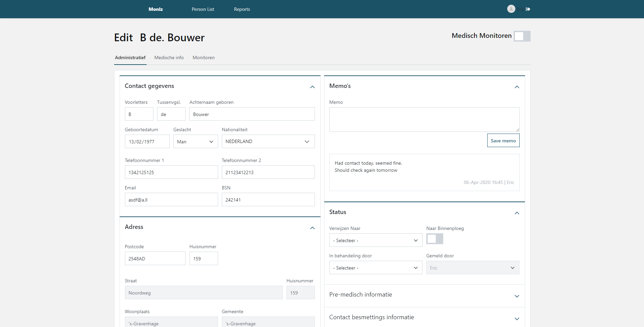Click the Postcode input field
The height and width of the screenshot is (327, 644).
tap(155, 258)
